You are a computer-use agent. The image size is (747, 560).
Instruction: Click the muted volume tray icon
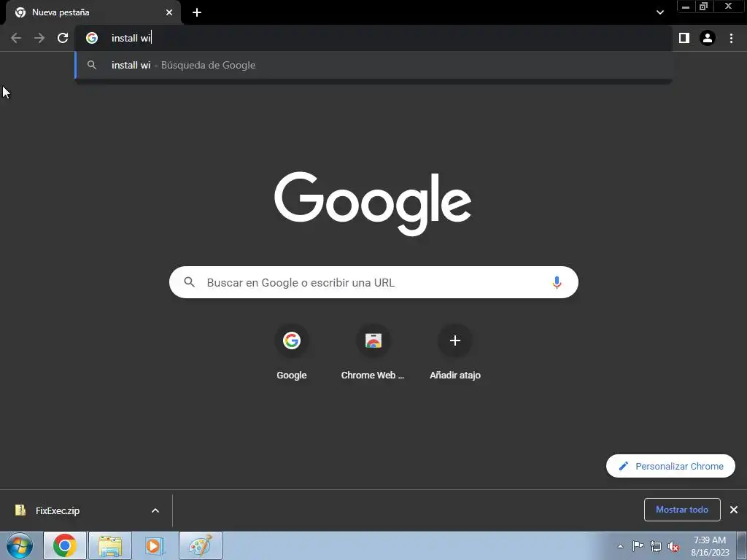click(673, 546)
